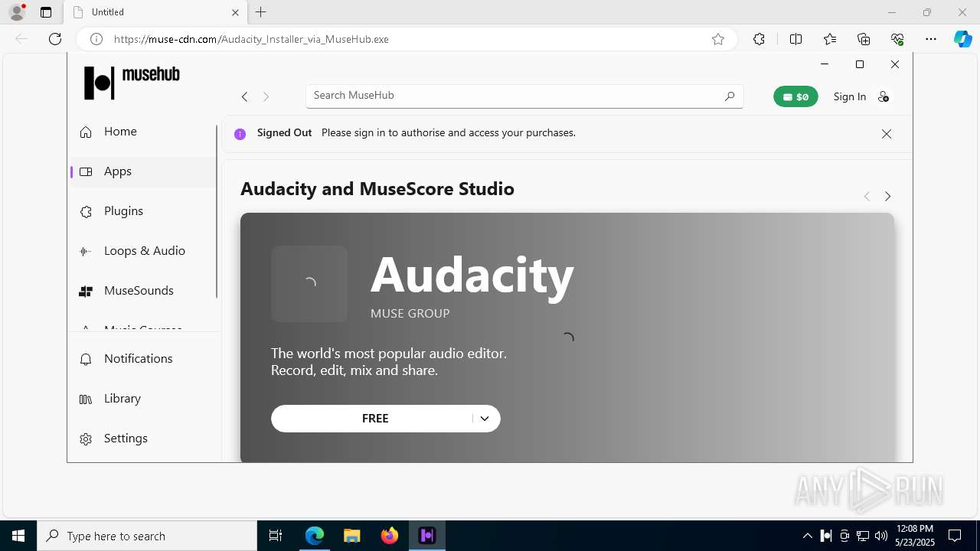Image resolution: width=980 pixels, height=551 pixels.
Task: Open the Favorites list icon in Edge
Action: (830, 39)
